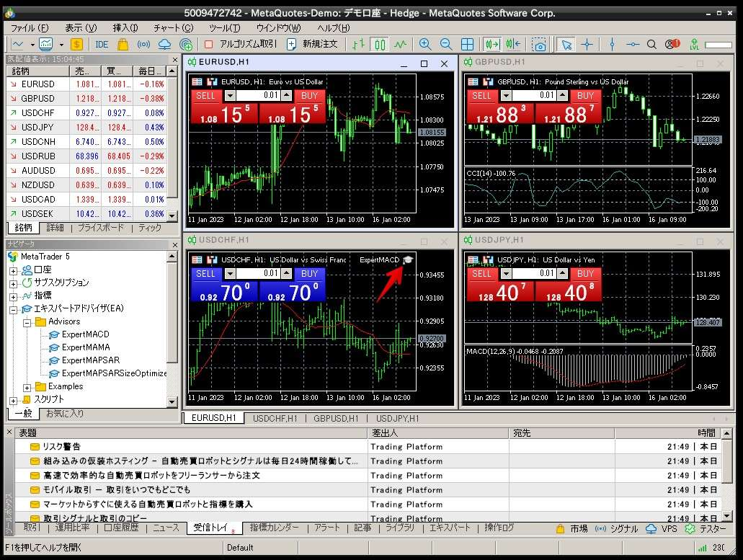The image size is (743, 560).
Task: Switch to ティック tab in Market Watch
Action: (150, 228)
